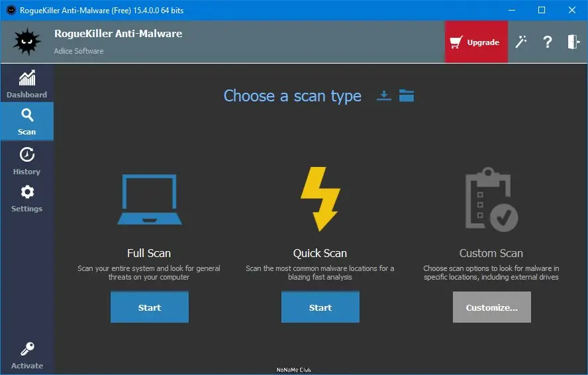This screenshot has height=375, width=588.
Task: Click the "Adlice Software" subtitle
Action: tap(79, 51)
